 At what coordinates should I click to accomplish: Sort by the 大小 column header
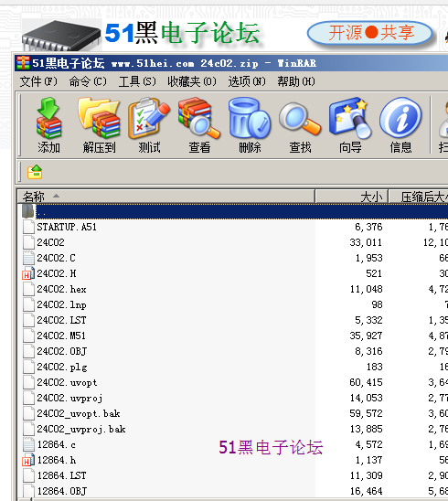coord(351,197)
